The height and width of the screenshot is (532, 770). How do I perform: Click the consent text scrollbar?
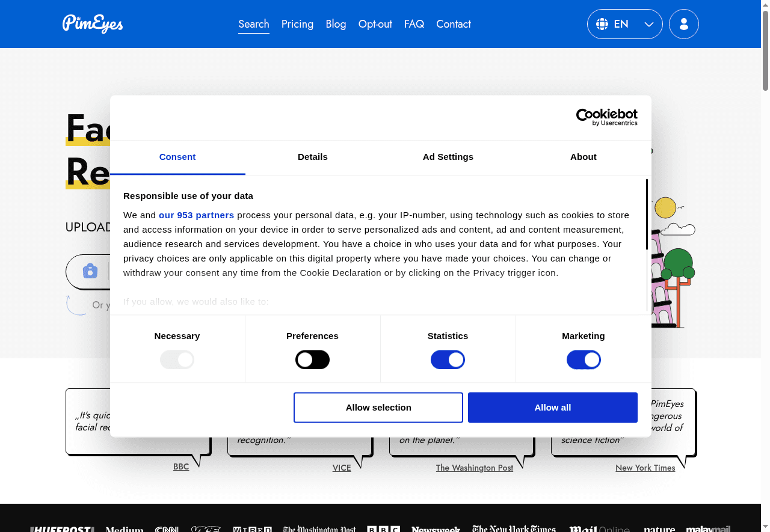pyautogui.click(x=647, y=214)
